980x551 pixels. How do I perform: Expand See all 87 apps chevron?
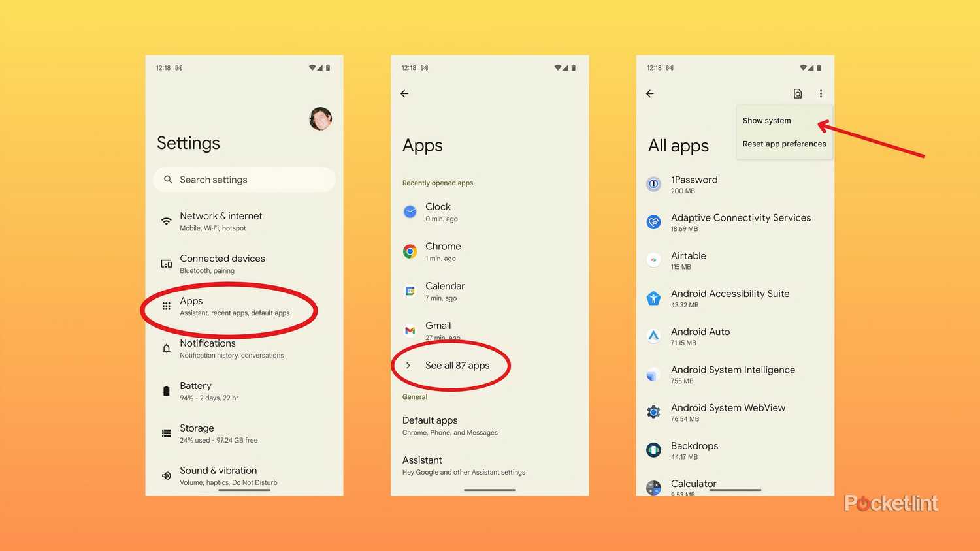point(408,366)
